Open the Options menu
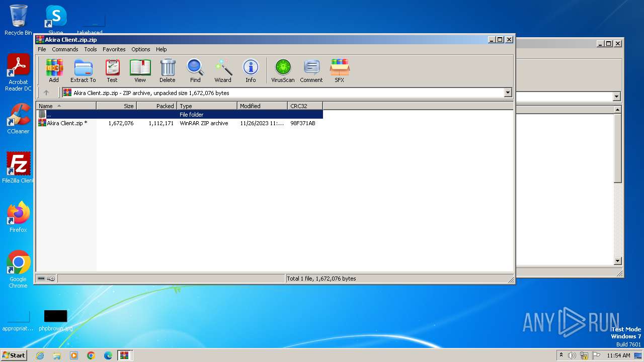Image resolution: width=644 pixels, height=362 pixels. click(141, 49)
